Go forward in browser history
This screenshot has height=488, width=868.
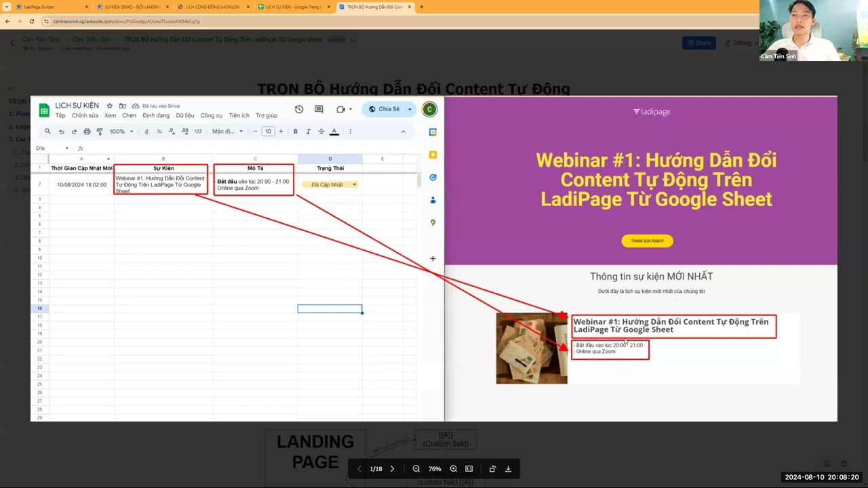click(x=19, y=21)
